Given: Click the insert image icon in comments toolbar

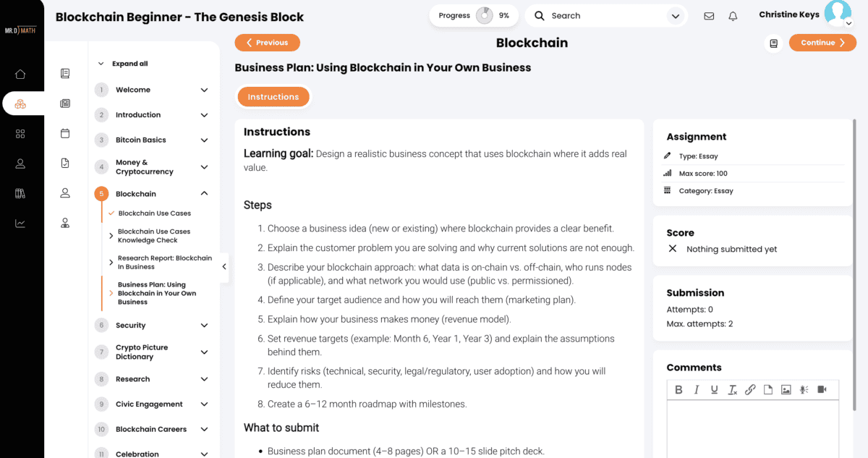Looking at the screenshot, I should tap(786, 389).
